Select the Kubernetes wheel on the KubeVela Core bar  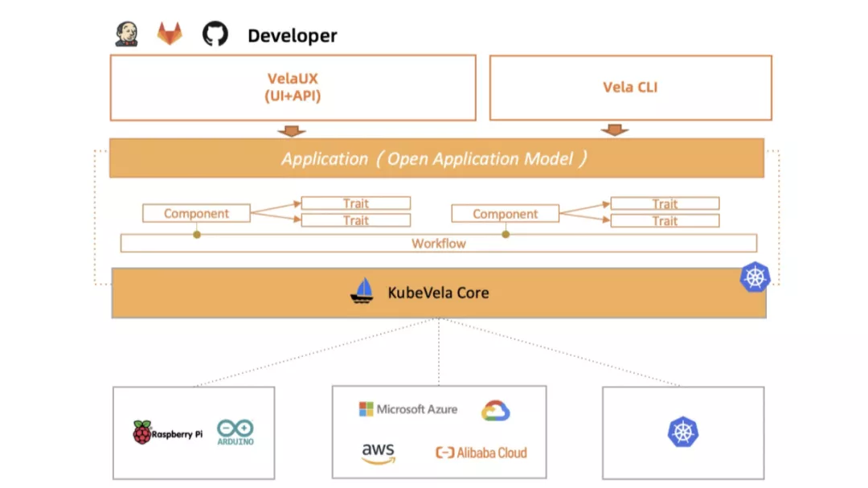click(x=755, y=277)
